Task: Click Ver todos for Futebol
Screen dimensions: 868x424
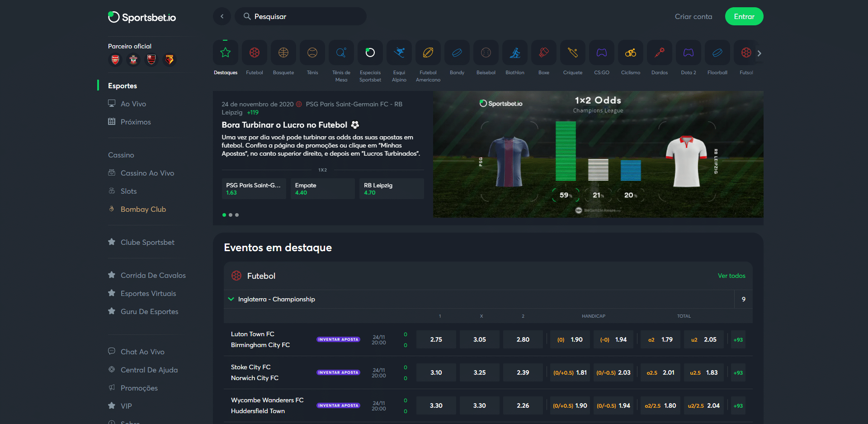Action: 731,276
